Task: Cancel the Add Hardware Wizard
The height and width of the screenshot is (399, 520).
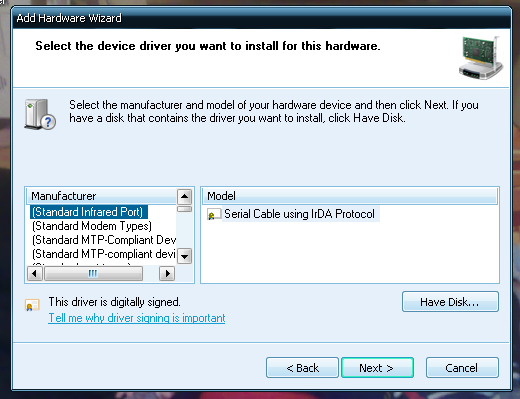Action: [x=462, y=368]
